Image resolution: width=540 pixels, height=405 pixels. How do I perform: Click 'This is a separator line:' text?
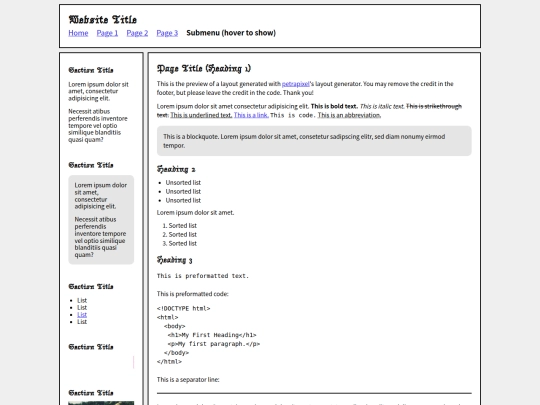(x=188, y=380)
